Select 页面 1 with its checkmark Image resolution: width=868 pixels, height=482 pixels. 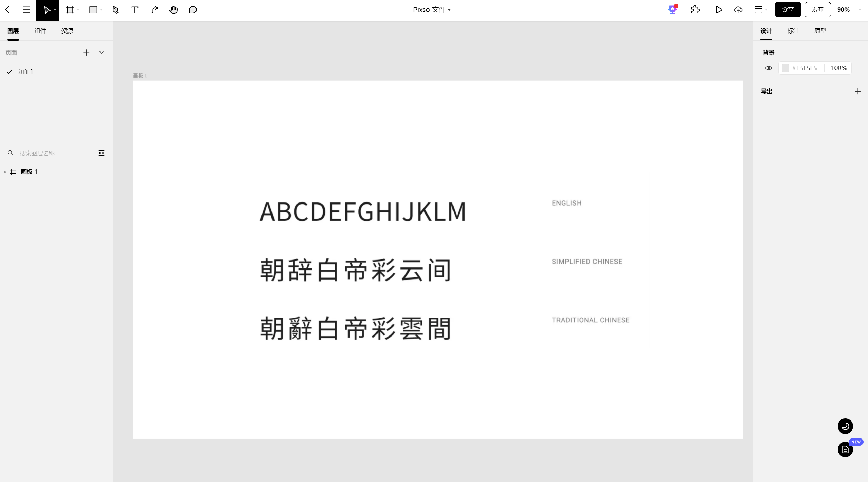[x=20, y=72]
